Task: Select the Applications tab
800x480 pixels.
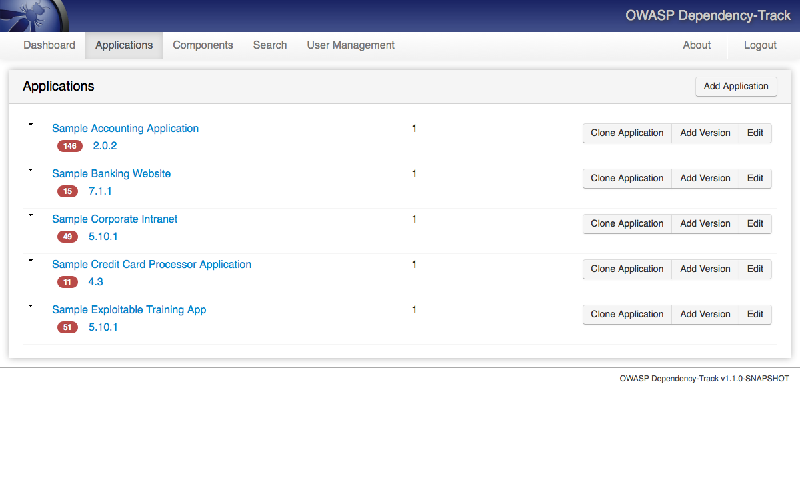Action: (x=124, y=45)
